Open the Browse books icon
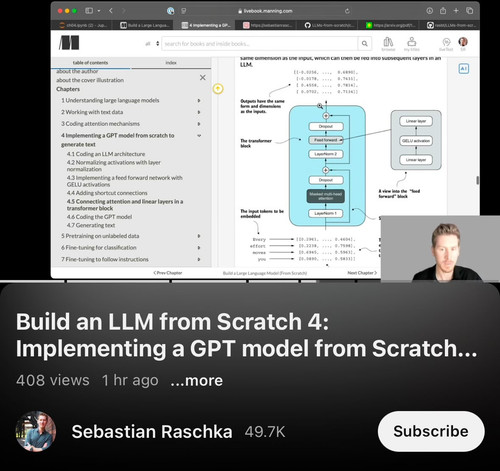The width and height of the screenshot is (500, 471). pyautogui.click(x=388, y=44)
